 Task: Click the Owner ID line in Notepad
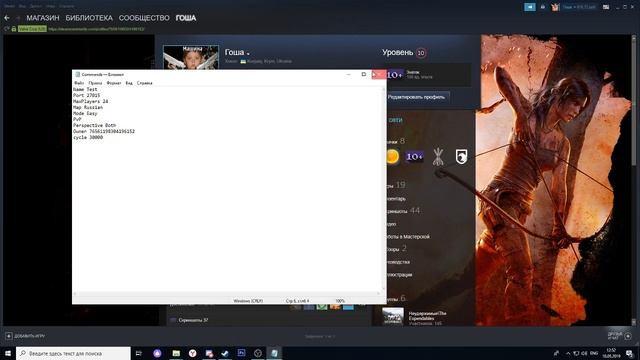pos(104,131)
